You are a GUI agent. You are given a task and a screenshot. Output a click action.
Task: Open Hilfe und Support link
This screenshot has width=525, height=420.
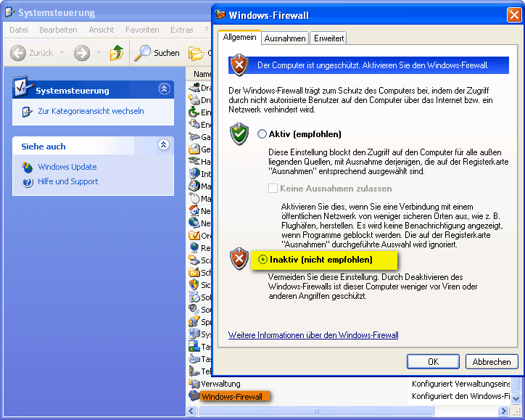click(x=67, y=181)
